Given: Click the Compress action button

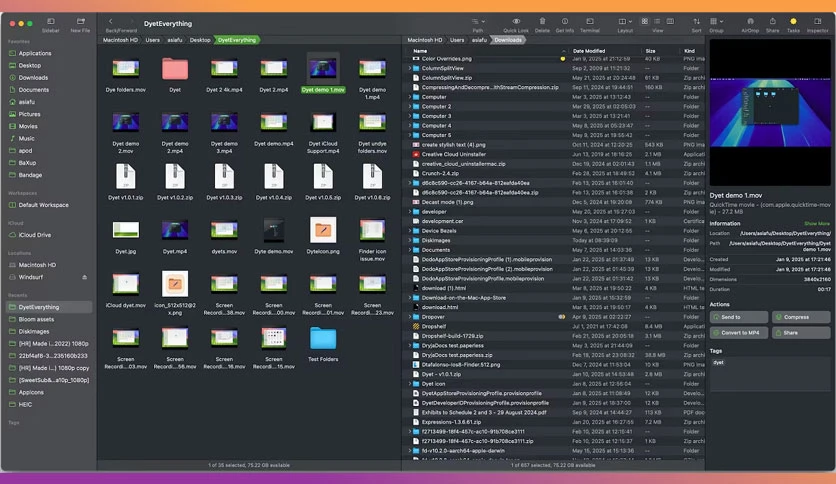Looking at the screenshot, I should tap(801, 317).
